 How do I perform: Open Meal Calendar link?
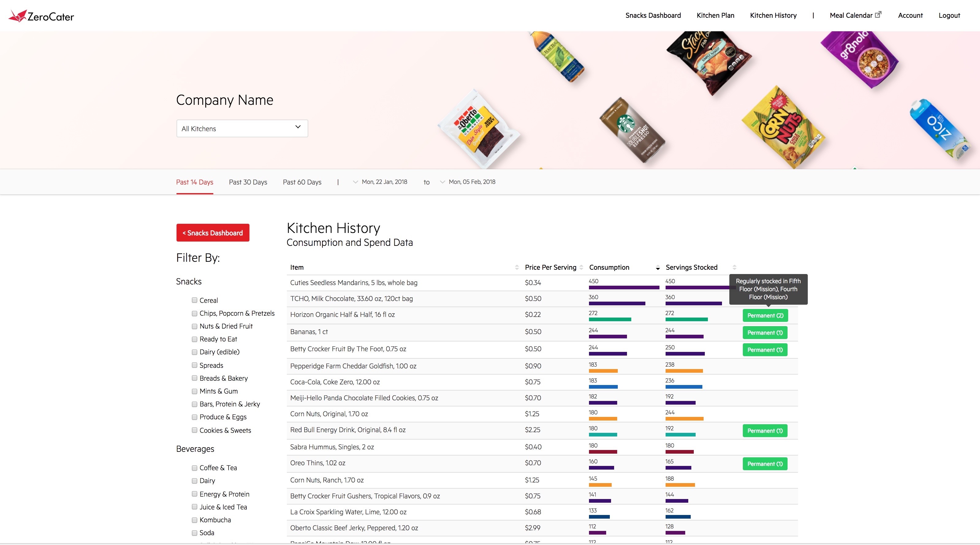coord(851,15)
